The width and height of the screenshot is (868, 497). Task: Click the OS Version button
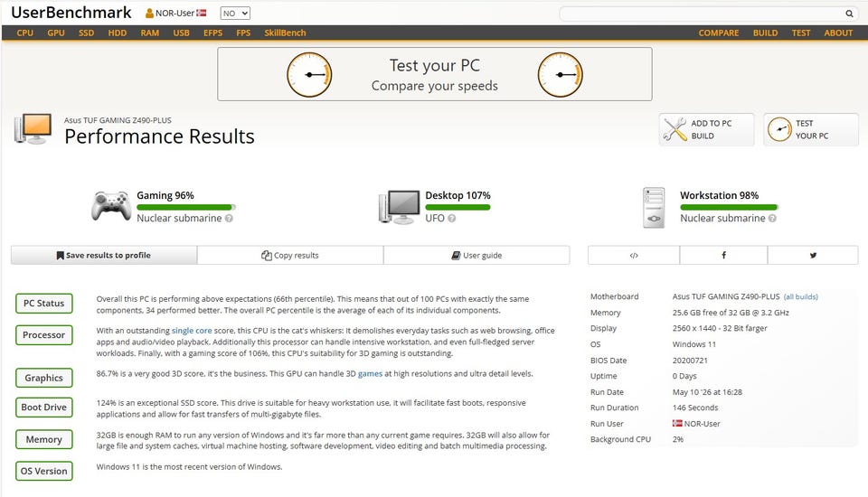43,471
